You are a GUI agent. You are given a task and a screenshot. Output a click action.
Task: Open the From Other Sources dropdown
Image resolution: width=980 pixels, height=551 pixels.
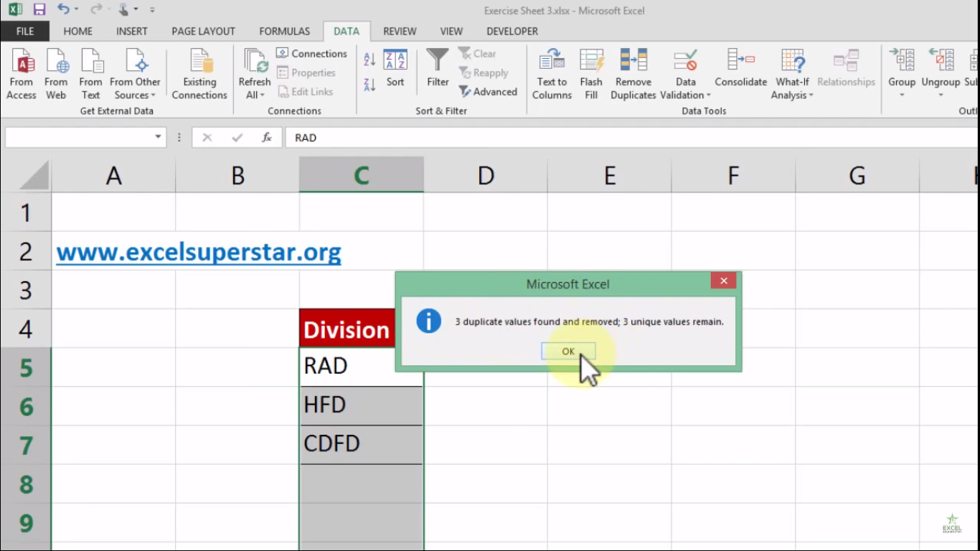tap(135, 74)
